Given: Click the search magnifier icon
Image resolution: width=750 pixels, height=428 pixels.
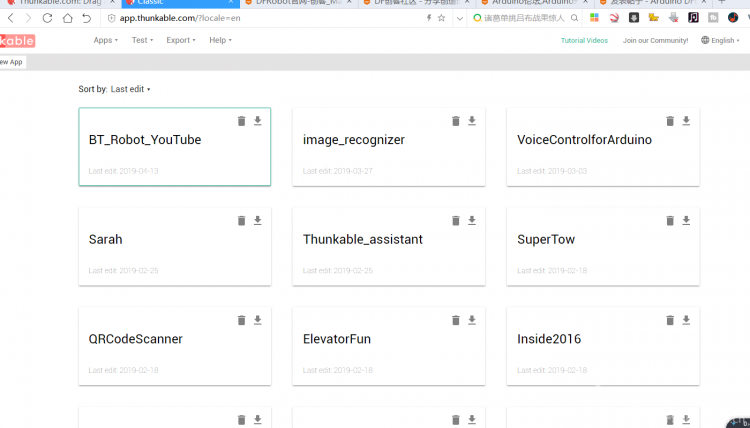Looking at the screenshot, I should click(574, 18).
